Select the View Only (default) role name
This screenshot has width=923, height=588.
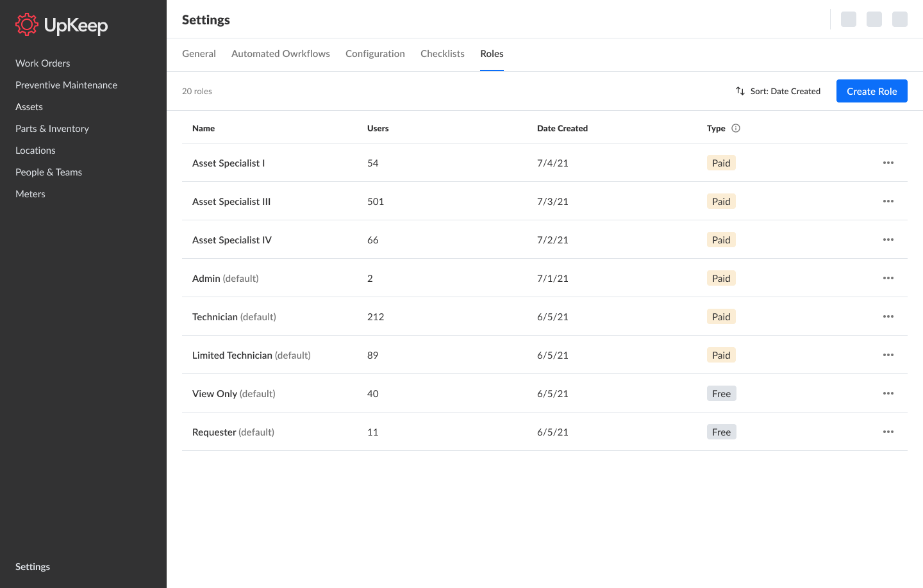click(x=234, y=393)
